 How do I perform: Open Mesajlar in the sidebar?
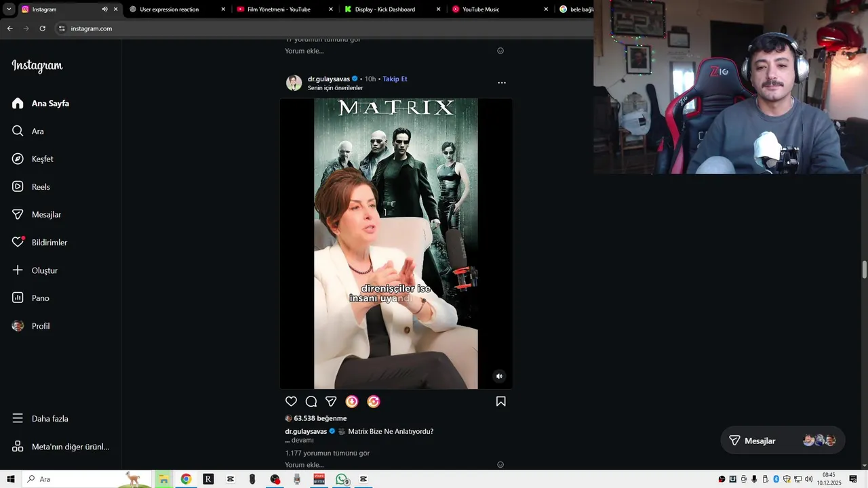click(x=37, y=214)
